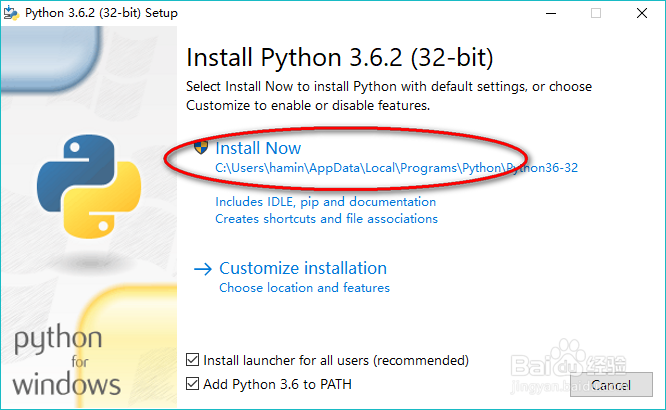
Task: Click the arrow icon beside Customize installation
Action: [x=203, y=269]
